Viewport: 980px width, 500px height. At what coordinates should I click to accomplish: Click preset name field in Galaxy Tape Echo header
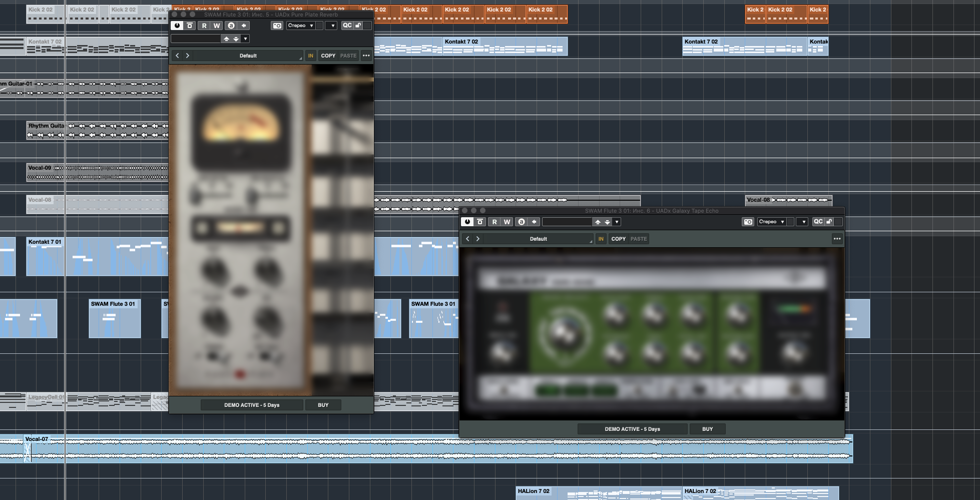[x=567, y=222]
